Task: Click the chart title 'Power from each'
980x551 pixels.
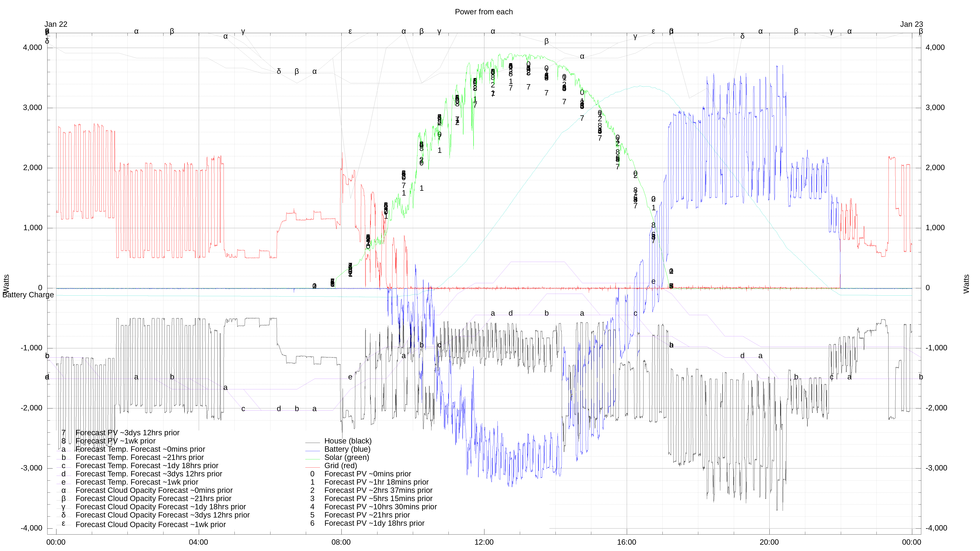Action: pyautogui.click(x=483, y=12)
